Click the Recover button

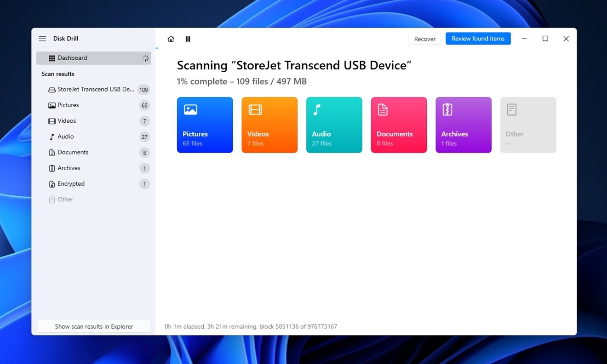coord(425,39)
